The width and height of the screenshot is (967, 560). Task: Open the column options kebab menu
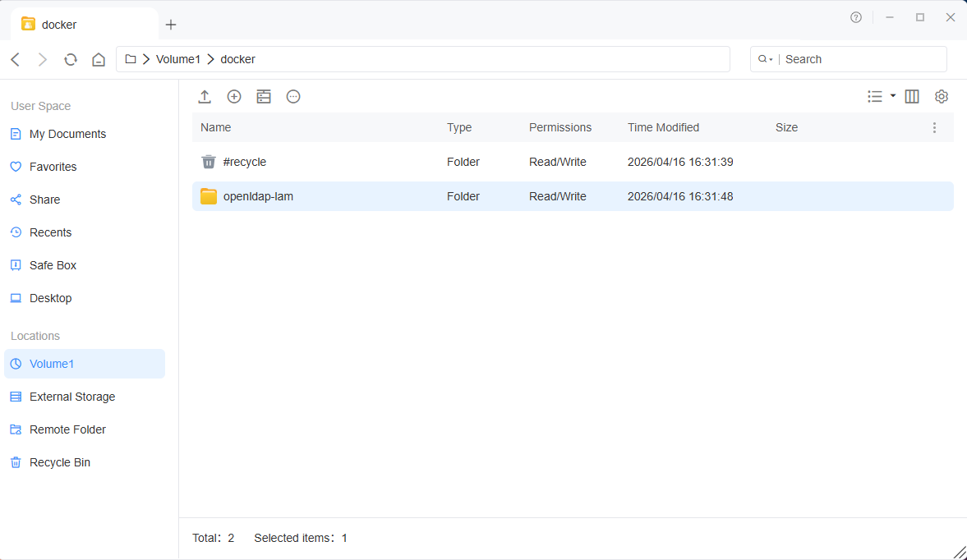click(934, 127)
